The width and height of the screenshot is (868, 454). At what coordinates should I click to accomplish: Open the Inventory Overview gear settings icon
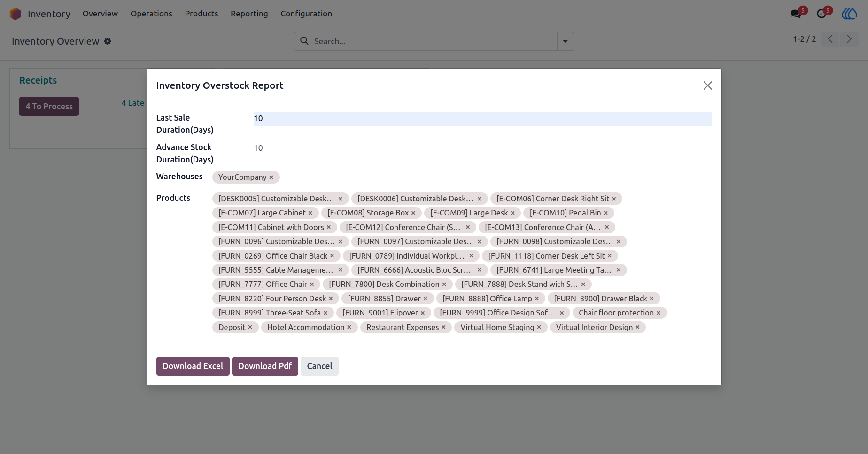tap(108, 41)
